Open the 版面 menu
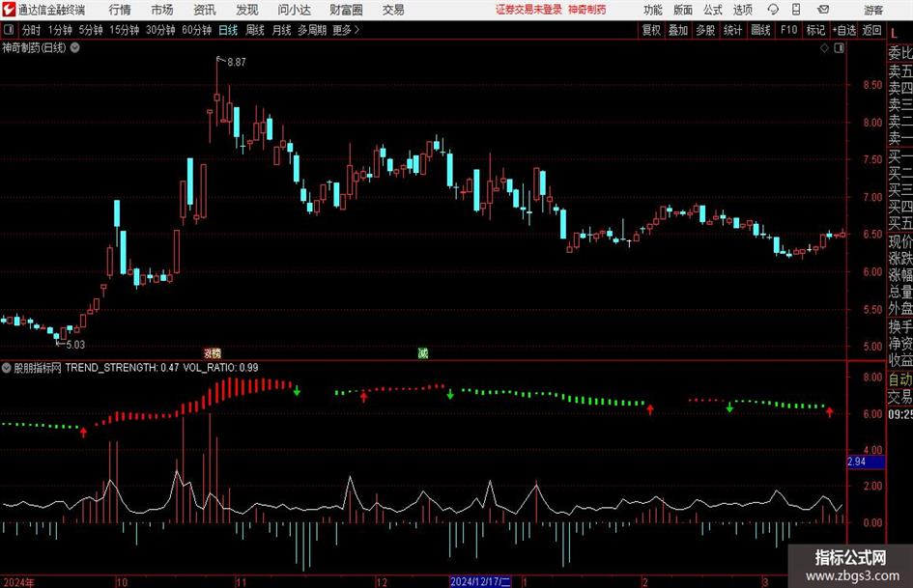This screenshot has height=588, width=913. point(683,10)
